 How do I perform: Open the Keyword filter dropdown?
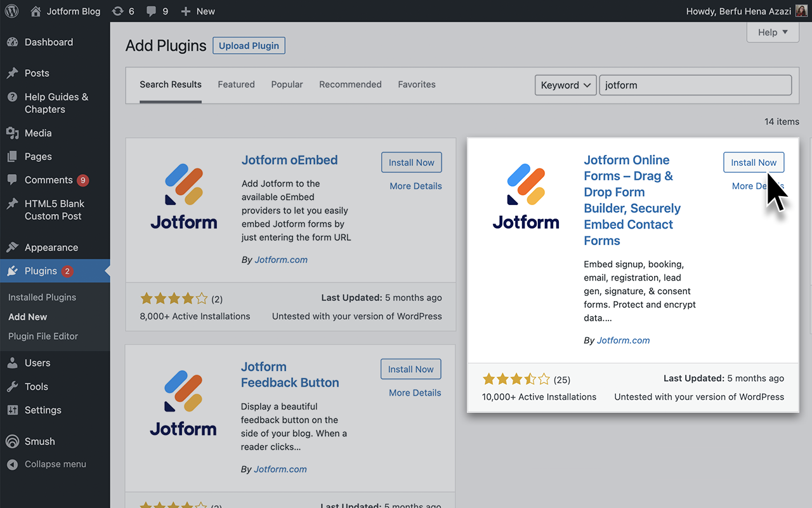tap(565, 84)
